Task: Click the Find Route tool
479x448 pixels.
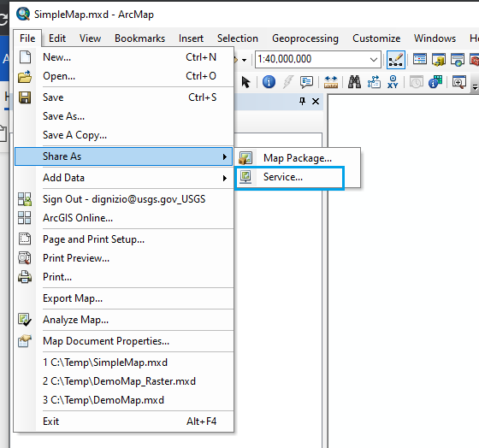Action: [374, 82]
